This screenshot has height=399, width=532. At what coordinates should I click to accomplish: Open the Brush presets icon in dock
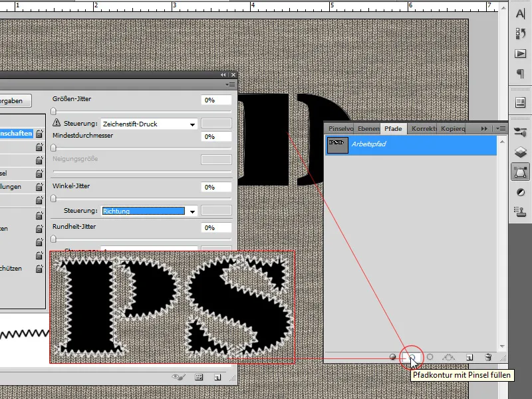coord(520,132)
